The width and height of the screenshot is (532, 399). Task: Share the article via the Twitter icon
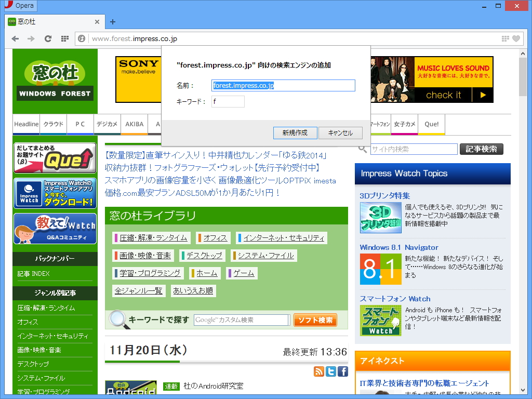[x=331, y=371]
